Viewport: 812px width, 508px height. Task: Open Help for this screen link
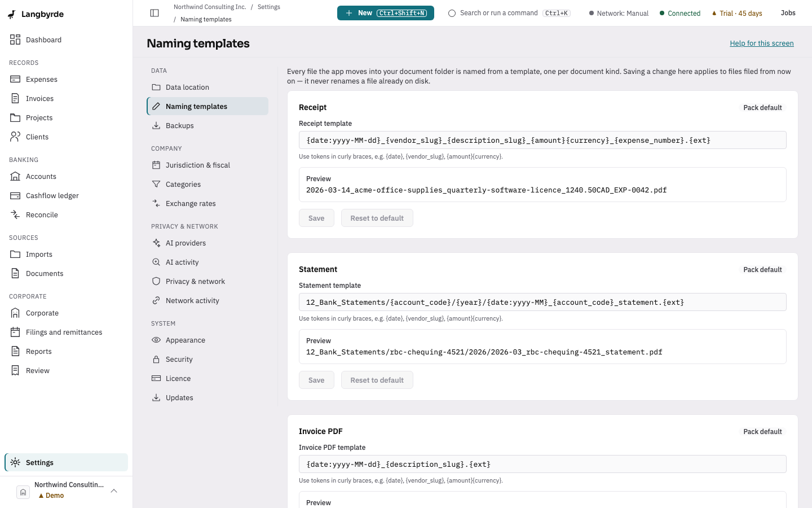[762, 43]
